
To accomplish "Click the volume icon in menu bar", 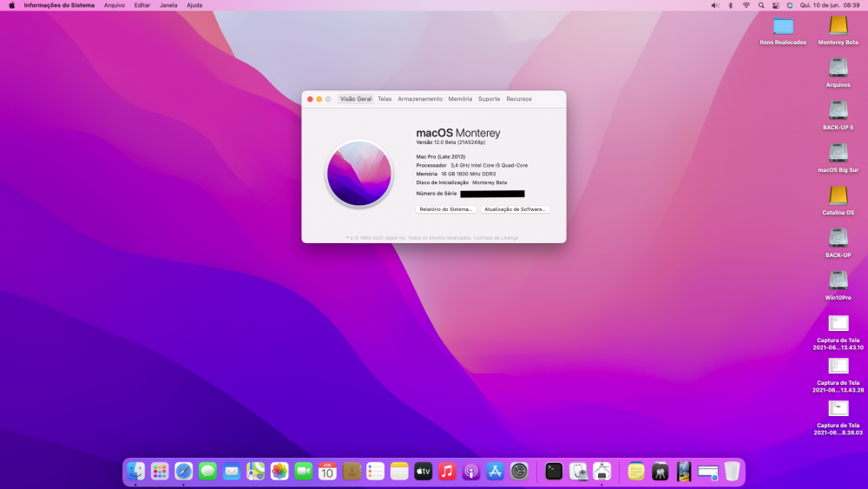I will tap(714, 5).
